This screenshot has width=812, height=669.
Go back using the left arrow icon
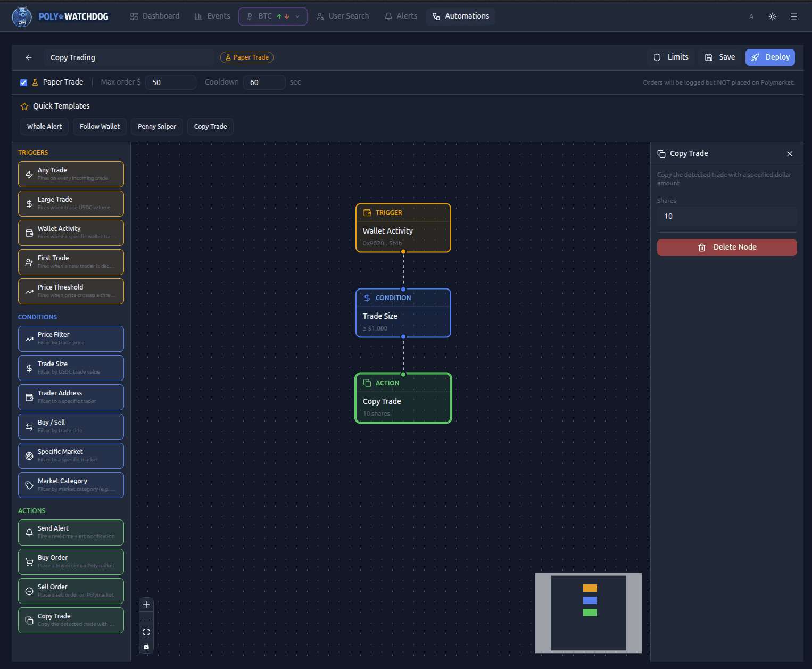click(x=29, y=57)
